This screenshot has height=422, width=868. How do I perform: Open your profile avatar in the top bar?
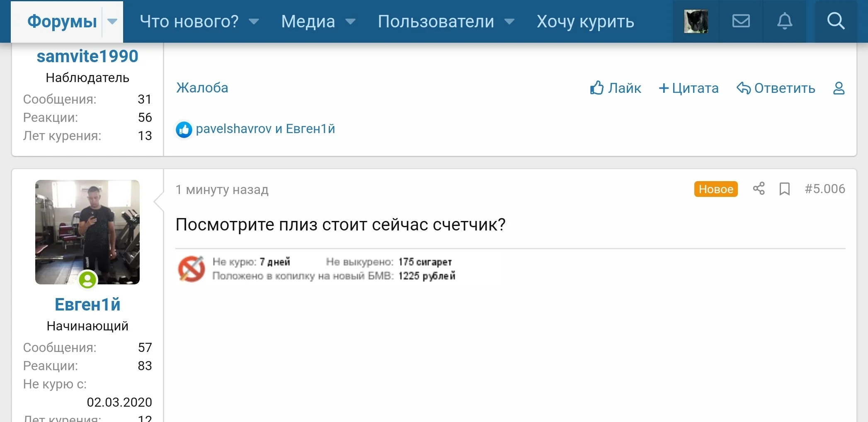click(695, 21)
